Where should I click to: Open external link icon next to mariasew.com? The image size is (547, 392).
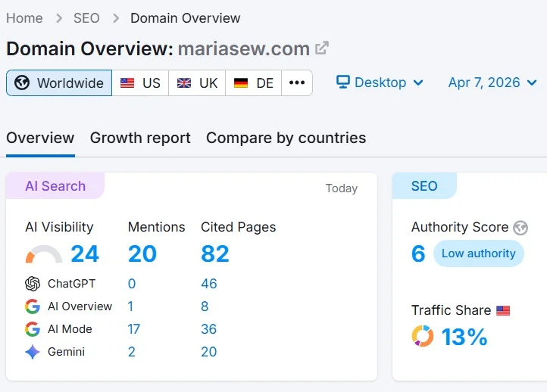[322, 48]
